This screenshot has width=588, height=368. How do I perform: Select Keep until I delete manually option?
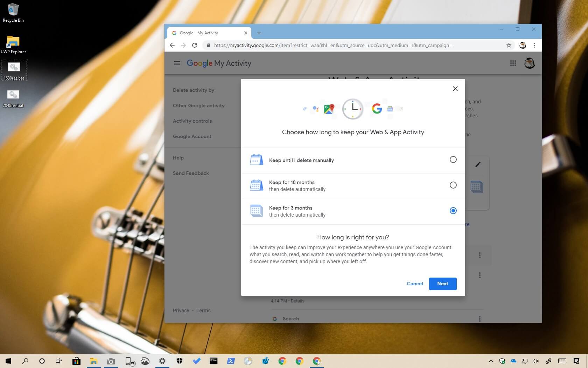pos(453,160)
